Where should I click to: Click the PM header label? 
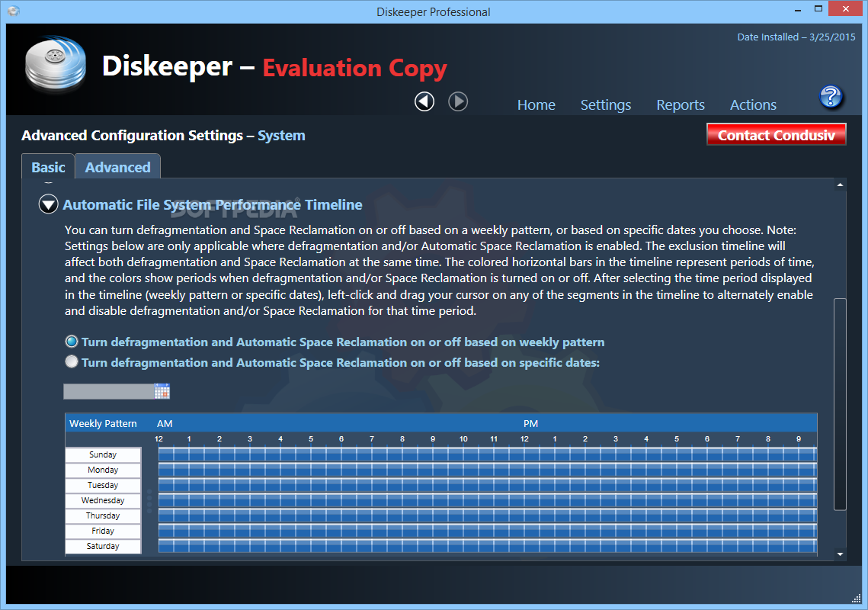point(530,423)
